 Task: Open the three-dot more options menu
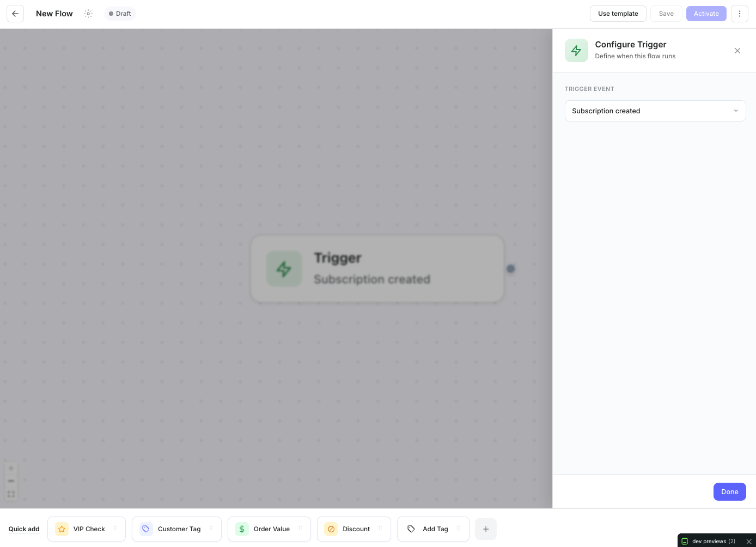[x=740, y=14]
